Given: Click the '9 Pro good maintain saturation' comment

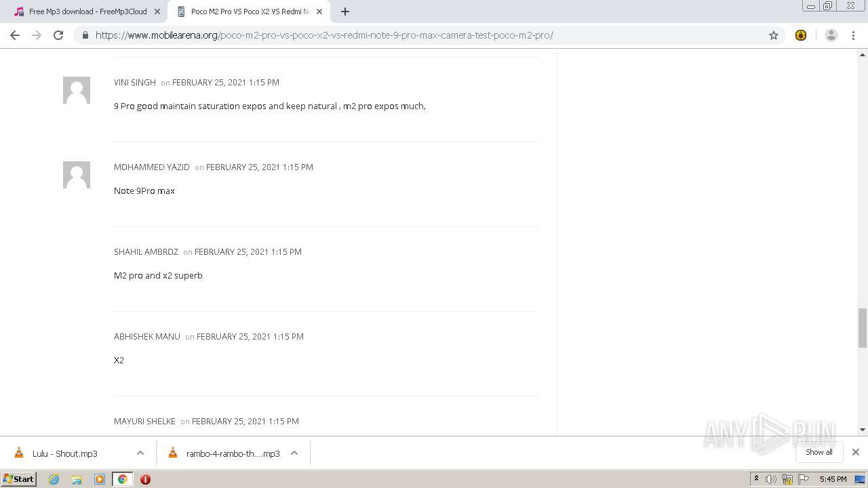Looking at the screenshot, I should tap(270, 106).
